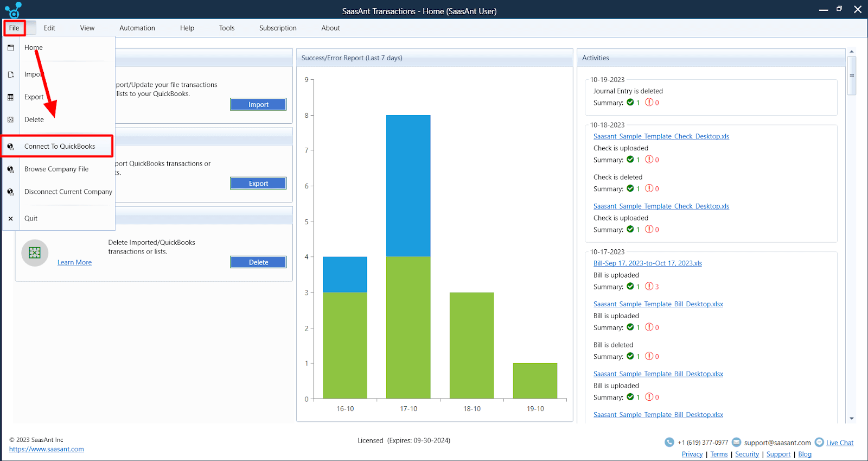
Task: Click the SaasAnt logo in title bar
Action: pos(13,10)
